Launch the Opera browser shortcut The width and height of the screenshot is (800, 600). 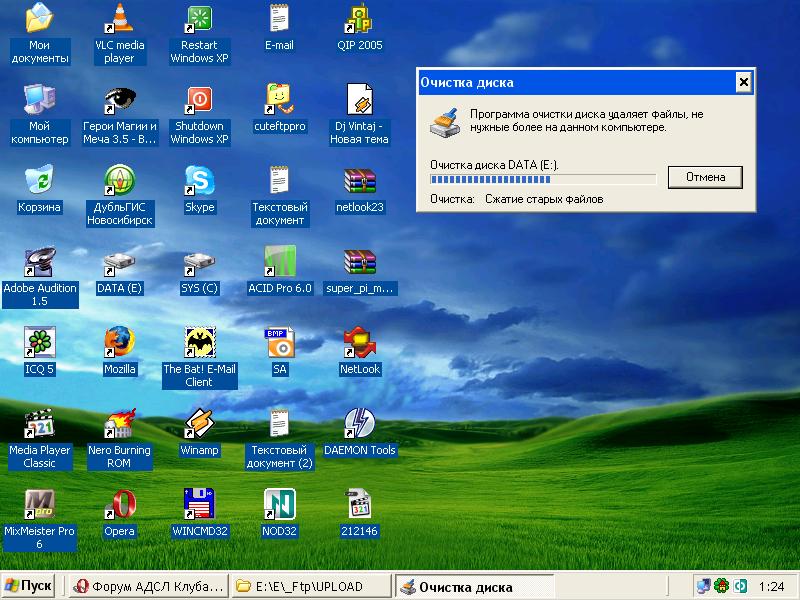[x=120, y=504]
